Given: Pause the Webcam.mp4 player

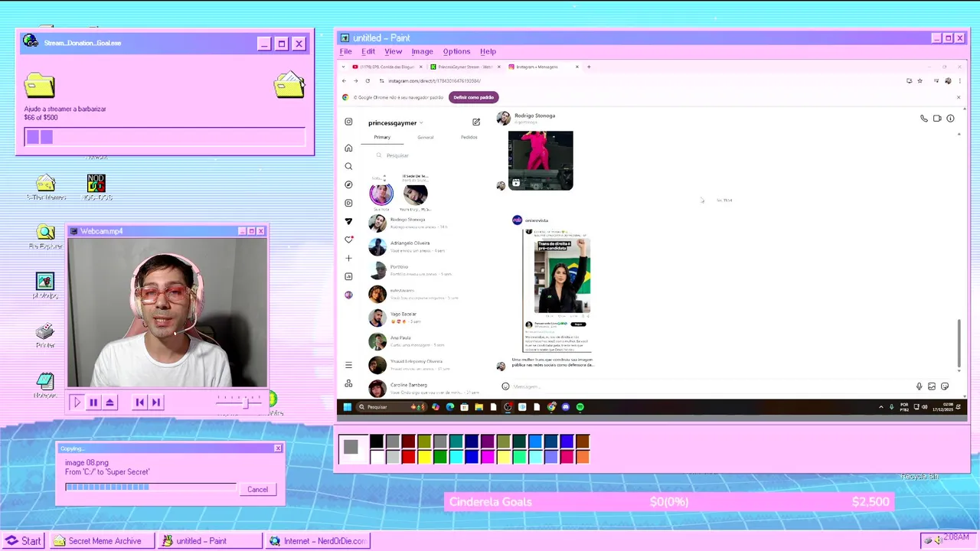Looking at the screenshot, I should click(x=93, y=402).
